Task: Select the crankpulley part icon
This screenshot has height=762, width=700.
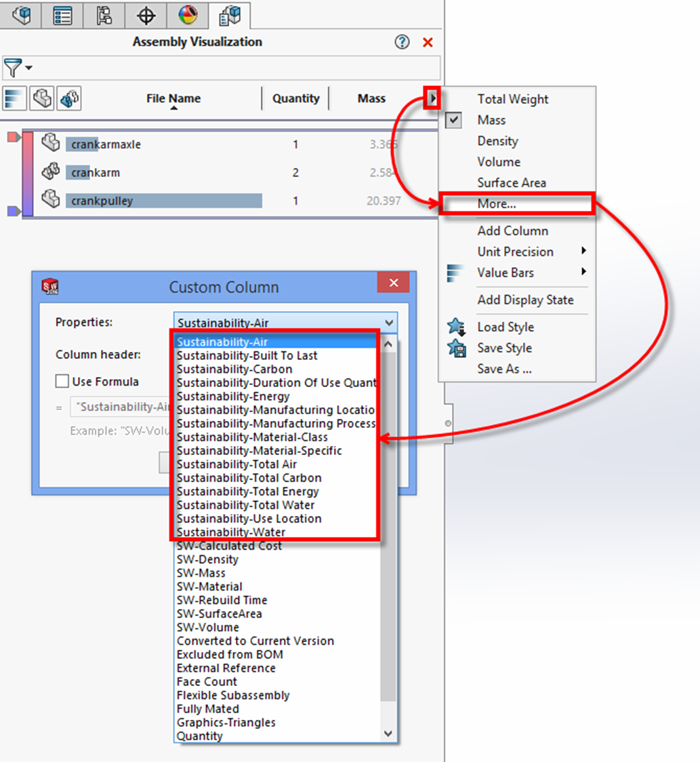Action: (x=51, y=199)
